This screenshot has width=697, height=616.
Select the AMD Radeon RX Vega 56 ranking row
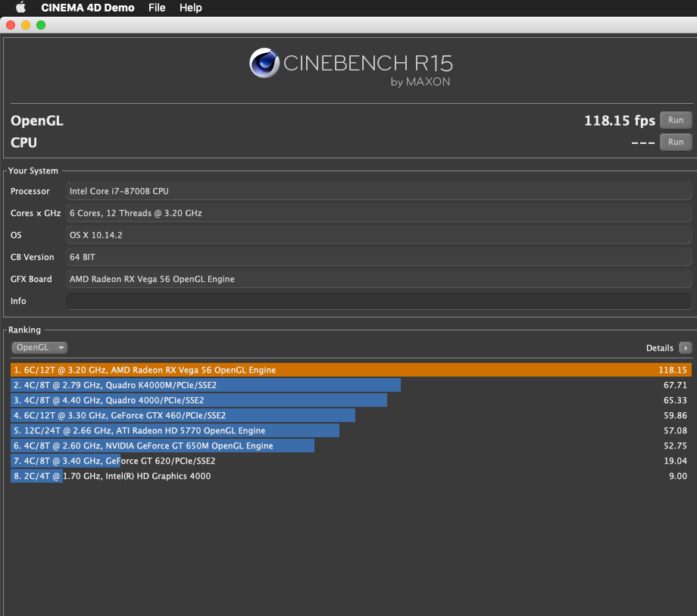(x=352, y=370)
